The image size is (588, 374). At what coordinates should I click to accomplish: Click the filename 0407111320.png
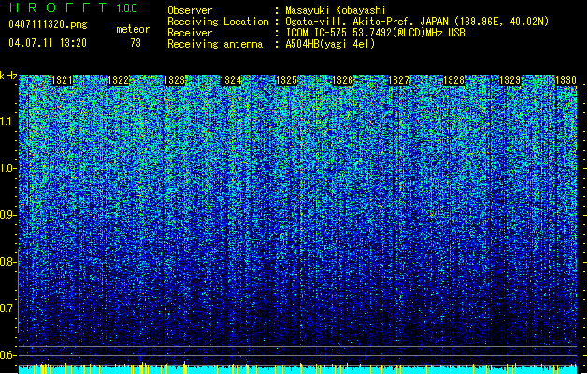tap(48, 24)
